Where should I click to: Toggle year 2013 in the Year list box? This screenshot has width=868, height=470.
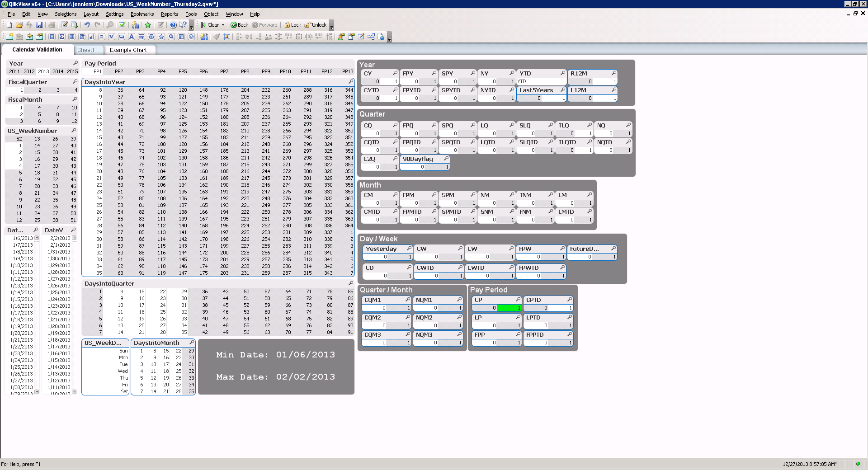(43, 71)
